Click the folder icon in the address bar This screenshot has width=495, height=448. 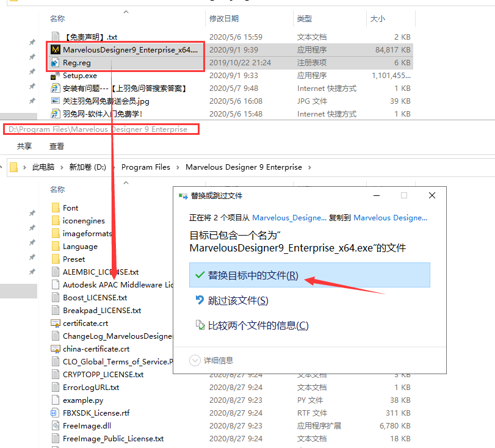pos(13,167)
